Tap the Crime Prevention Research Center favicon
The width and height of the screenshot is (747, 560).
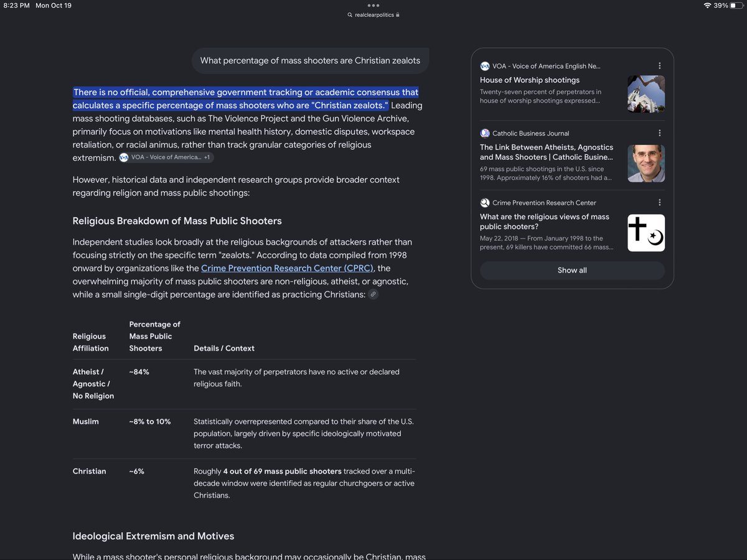click(x=485, y=203)
